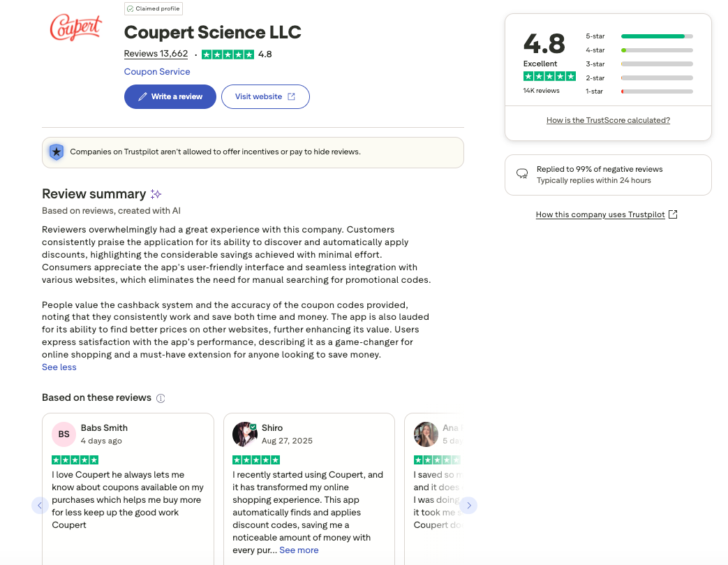
Task: Click the large 4.8 TrustScore number
Action: coord(544,44)
